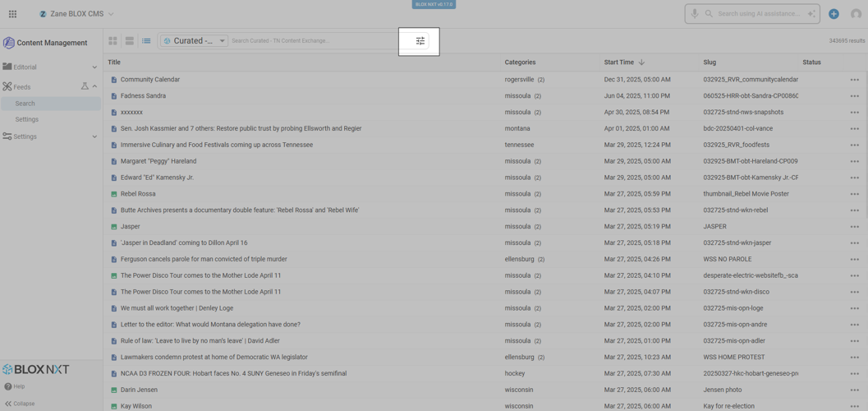Collapse the Feeds section chevron

click(x=94, y=86)
